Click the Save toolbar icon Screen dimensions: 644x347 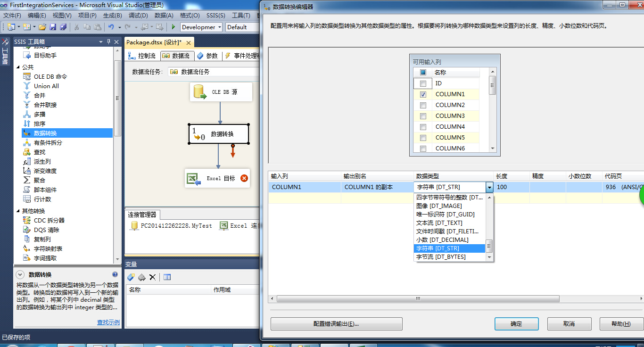pyautogui.click(x=53, y=27)
